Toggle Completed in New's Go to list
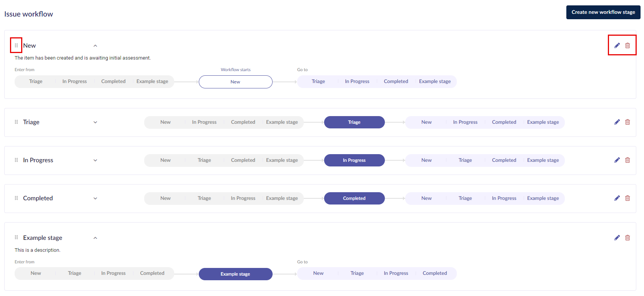The height and width of the screenshot is (296, 644). click(396, 81)
